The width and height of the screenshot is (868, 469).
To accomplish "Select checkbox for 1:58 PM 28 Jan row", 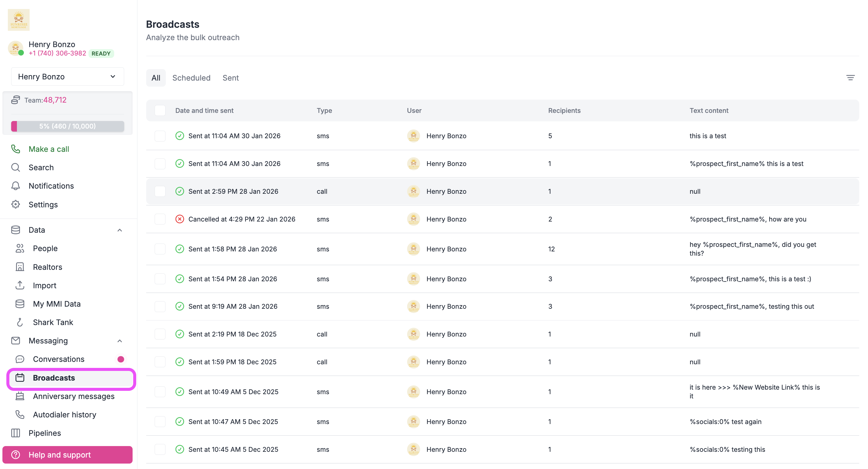I will coord(160,249).
